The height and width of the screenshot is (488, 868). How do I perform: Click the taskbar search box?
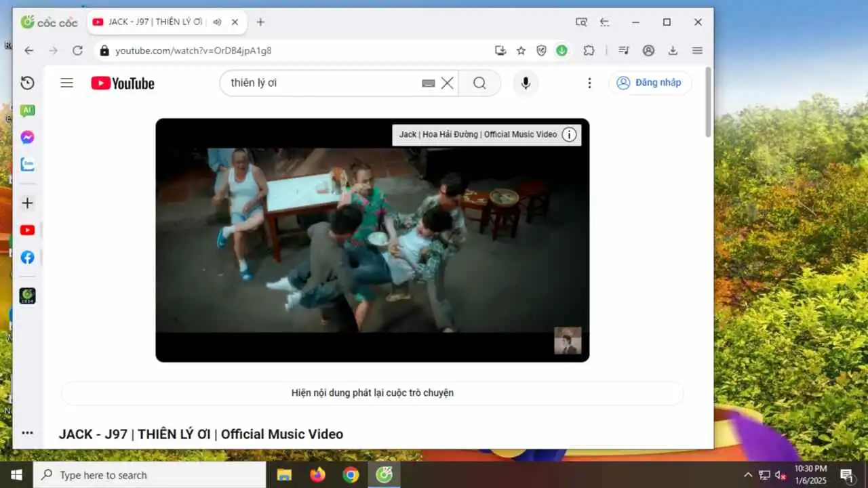[149, 474]
